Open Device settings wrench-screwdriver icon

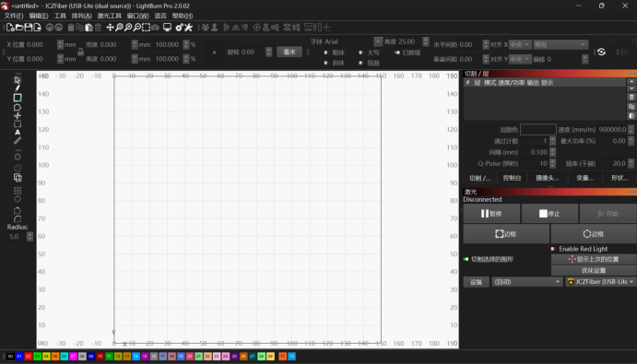point(188,28)
